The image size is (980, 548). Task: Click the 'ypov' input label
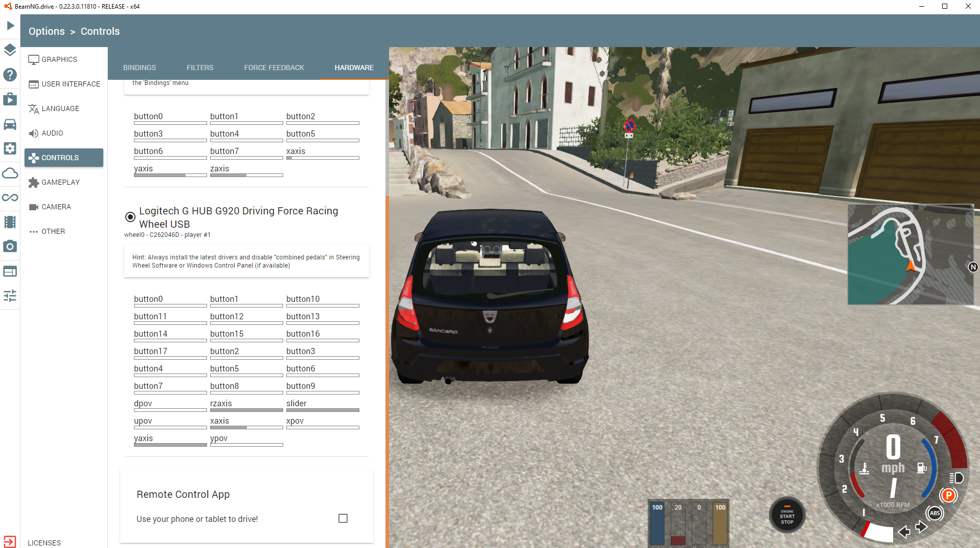[219, 438]
